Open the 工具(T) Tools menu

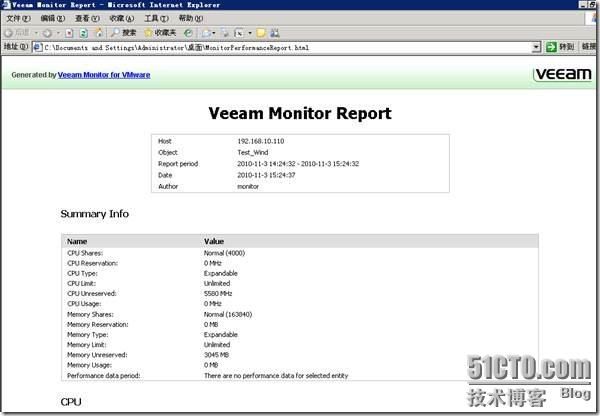(156, 18)
